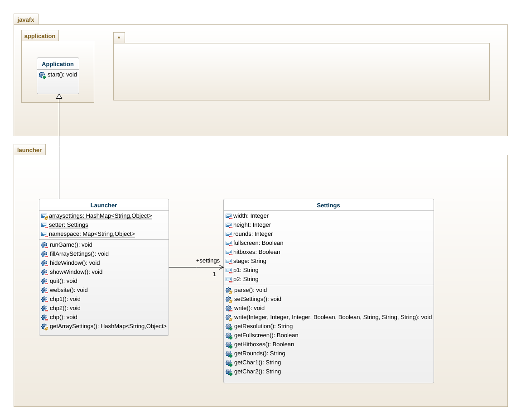Select the attribute icon beside width: Integer
Image resolution: width=521 pixels, height=420 pixels.
coord(229,216)
